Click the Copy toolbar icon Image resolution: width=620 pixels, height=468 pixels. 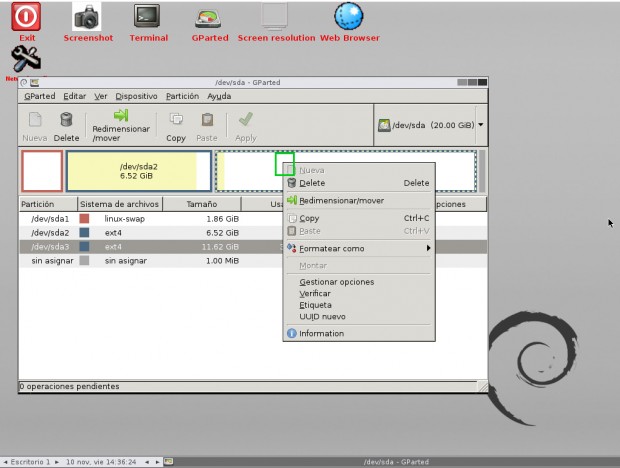click(176, 119)
